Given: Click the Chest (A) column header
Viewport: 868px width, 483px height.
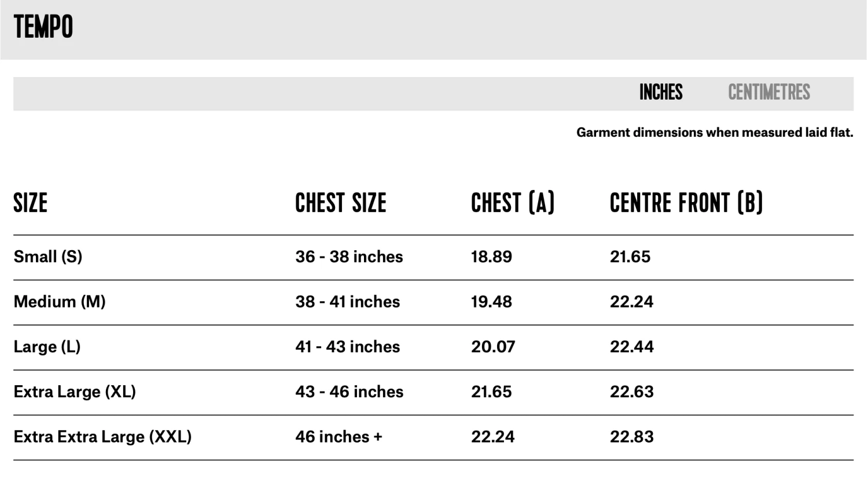Looking at the screenshot, I should point(513,203).
